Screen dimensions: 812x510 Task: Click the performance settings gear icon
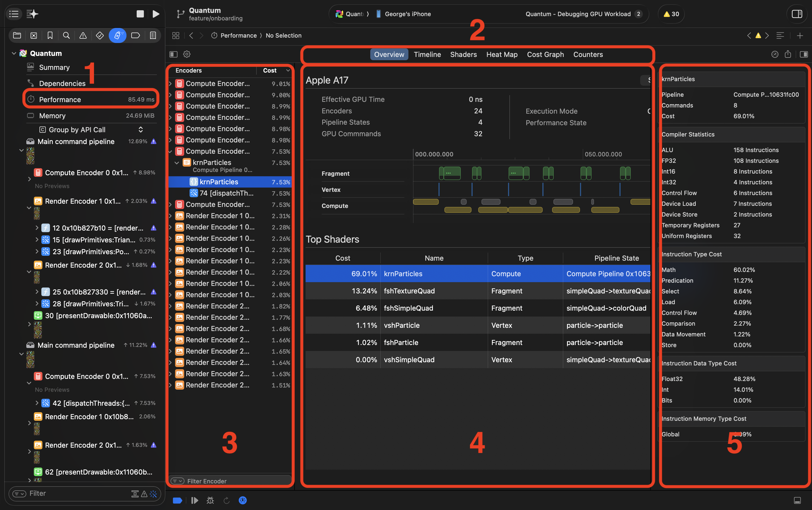(187, 54)
